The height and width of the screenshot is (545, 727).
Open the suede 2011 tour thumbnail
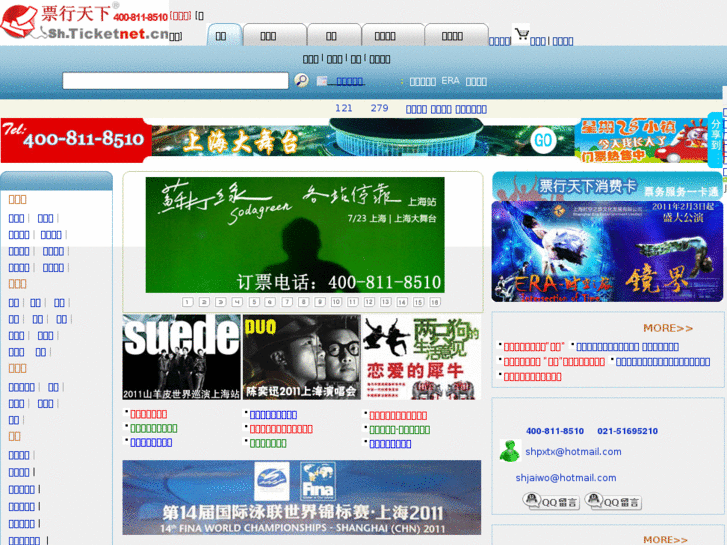coord(181,357)
